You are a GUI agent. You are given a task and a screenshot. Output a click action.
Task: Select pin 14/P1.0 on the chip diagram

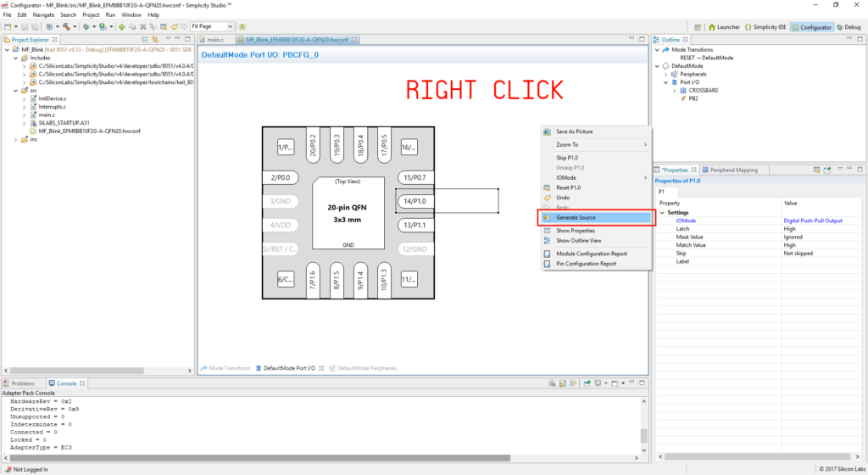(415, 201)
